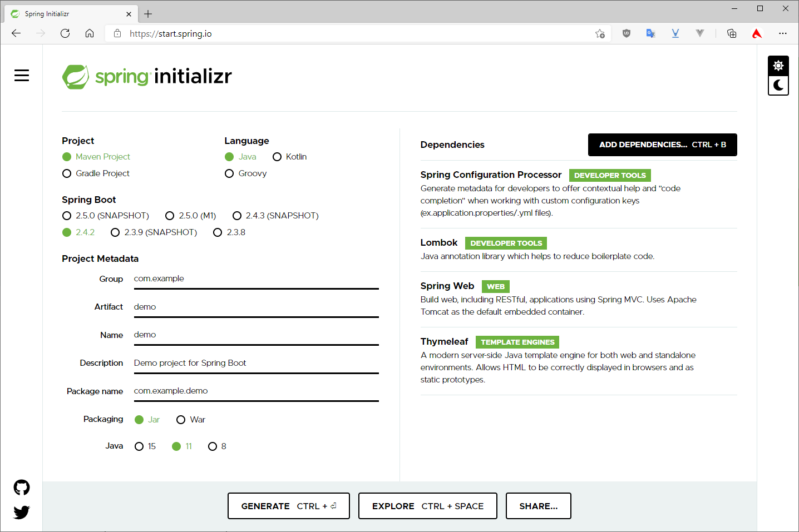This screenshot has width=799, height=532.
Task: Select War packaging
Action: coord(191,420)
